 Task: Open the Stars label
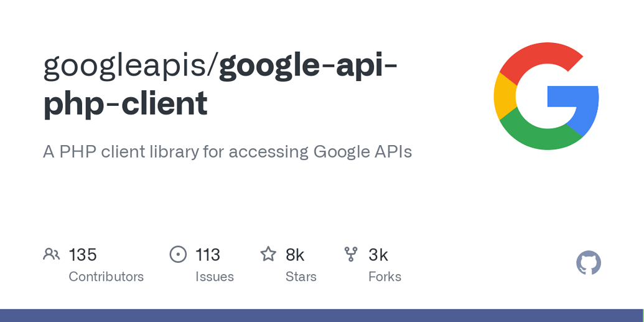click(301, 277)
